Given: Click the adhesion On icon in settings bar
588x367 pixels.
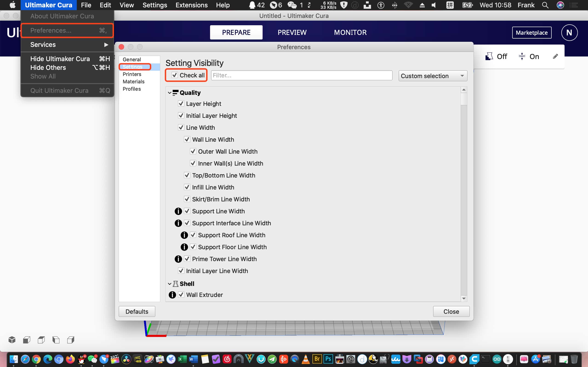Looking at the screenshot, I should click(x=522, y=56).
